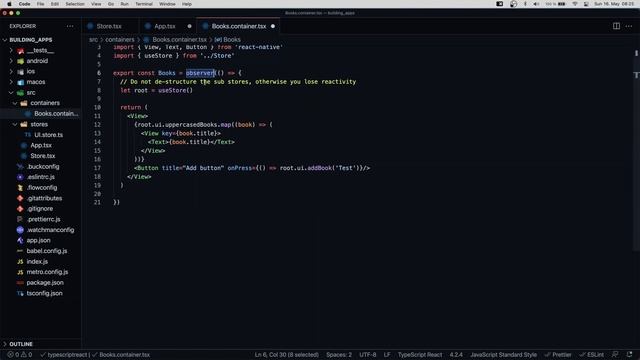Screen dimensions: 640x360
Task: Open the Window menu
Action: pyautogui.click(x=167, y=4)
